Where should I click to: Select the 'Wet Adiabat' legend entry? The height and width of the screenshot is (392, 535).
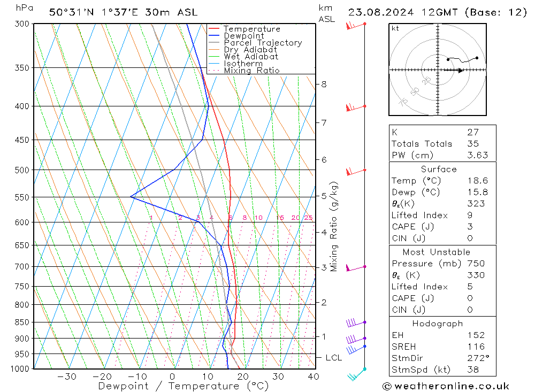(243, 57)
